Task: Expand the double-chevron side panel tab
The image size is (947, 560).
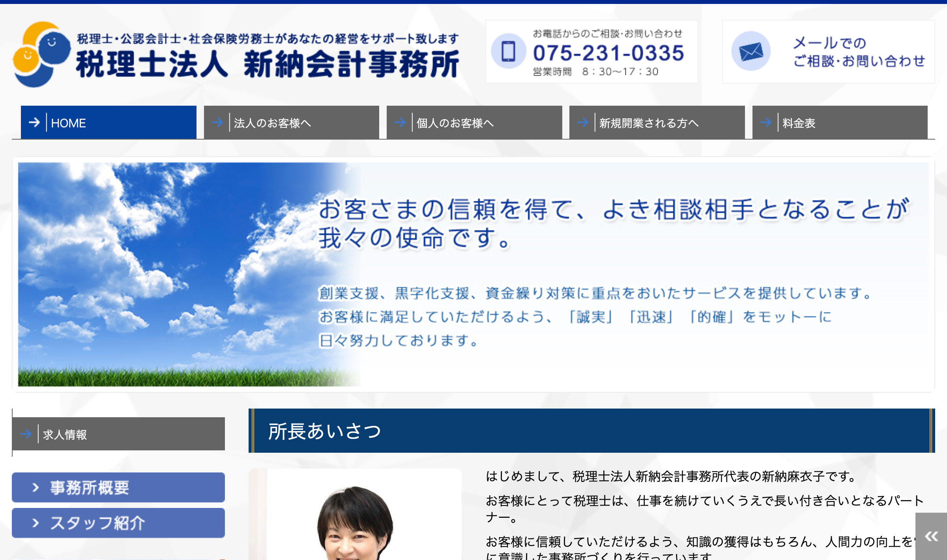Action: [x=931, y=536]
